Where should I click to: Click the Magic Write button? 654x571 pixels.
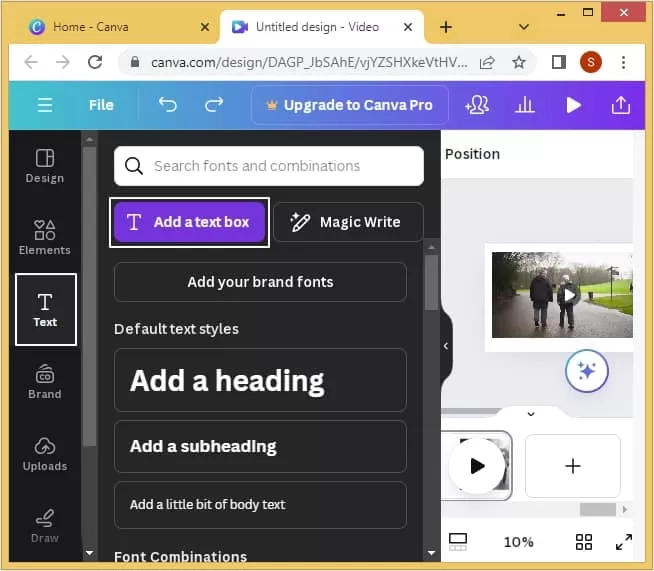tap(348, 222)
